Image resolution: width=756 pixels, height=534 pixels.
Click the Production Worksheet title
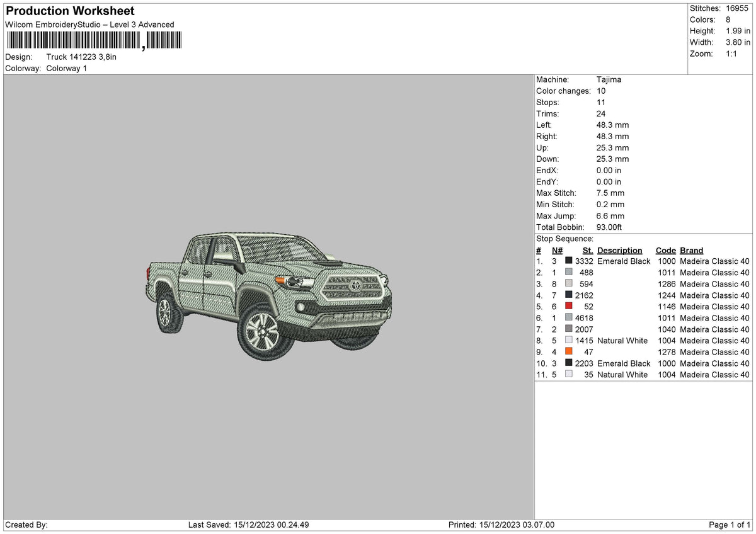[x=70, y=11]
